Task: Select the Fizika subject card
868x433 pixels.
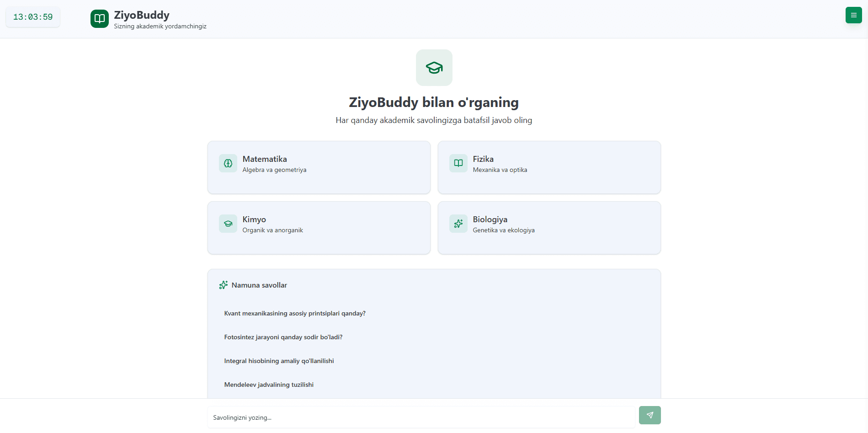Action: coord(549,167)
